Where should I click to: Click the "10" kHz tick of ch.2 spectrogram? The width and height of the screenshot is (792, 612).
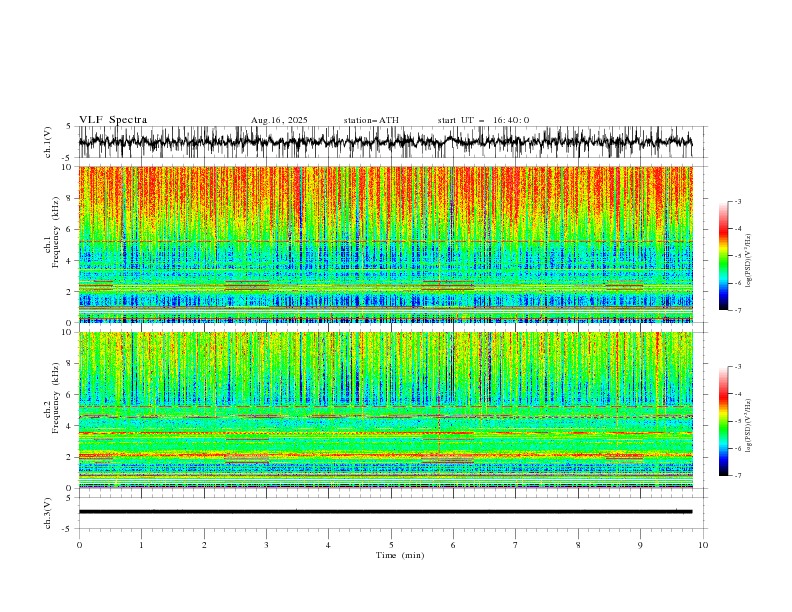(66, 332)
